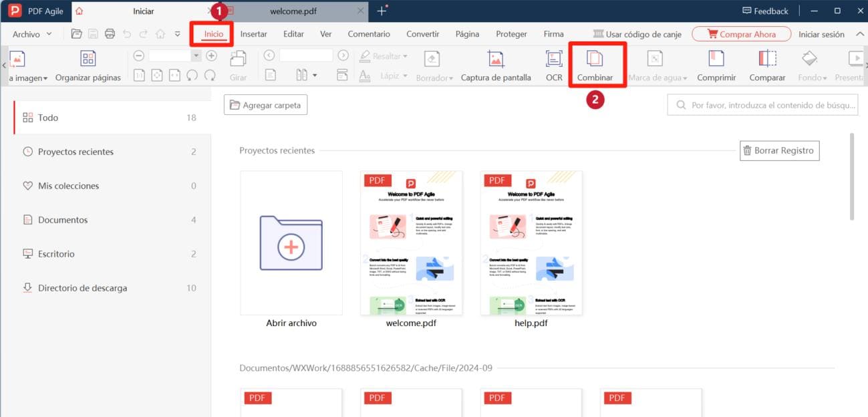
Task: Open the Firma ribbon tab
Action: pos(553,34)
